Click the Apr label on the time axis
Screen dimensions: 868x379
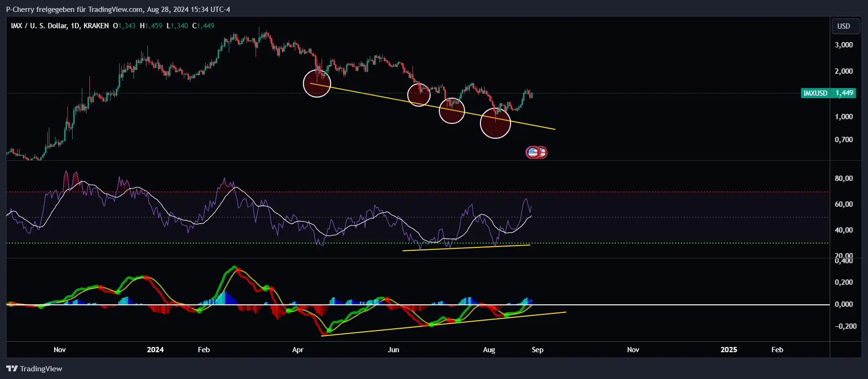(x=298, y=350)
